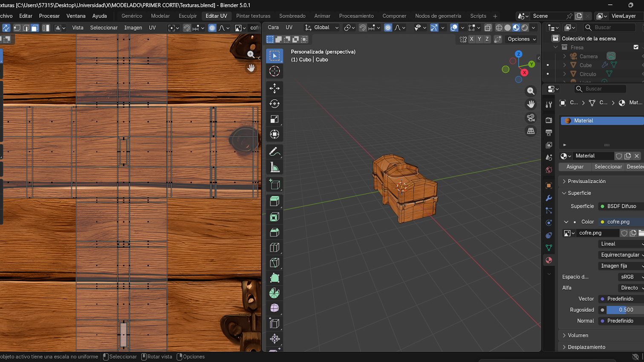Click the Rugosidad value slider
Image resolution: width=644 pixels, height=362 pixels.
pyautogui.click(x=625, y=310)
